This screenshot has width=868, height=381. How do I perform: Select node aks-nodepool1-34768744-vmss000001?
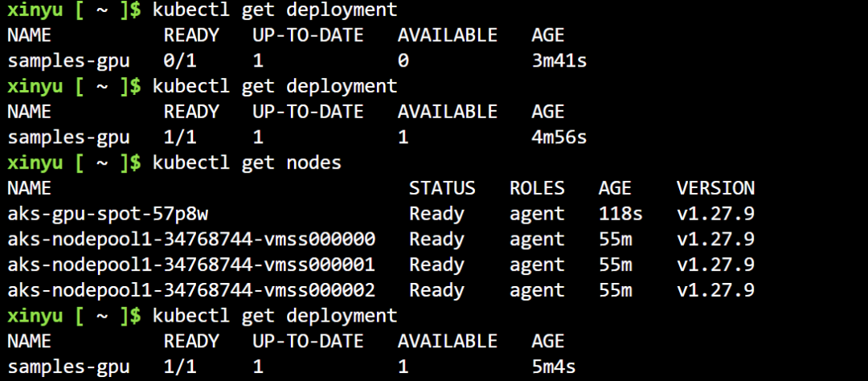click(191, 265)
